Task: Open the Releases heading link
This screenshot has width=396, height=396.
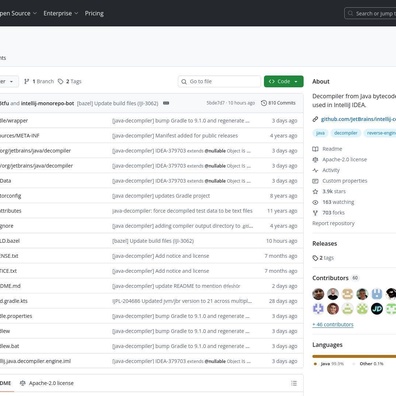Action: [325, 243]
